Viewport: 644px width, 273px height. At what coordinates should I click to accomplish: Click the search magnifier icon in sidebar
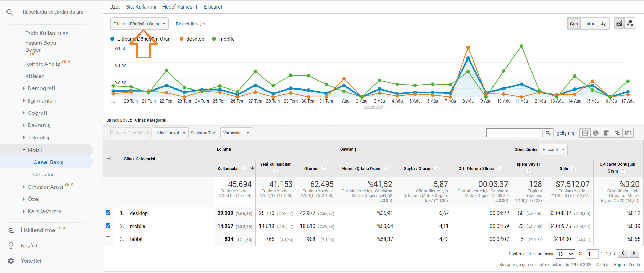10,12
